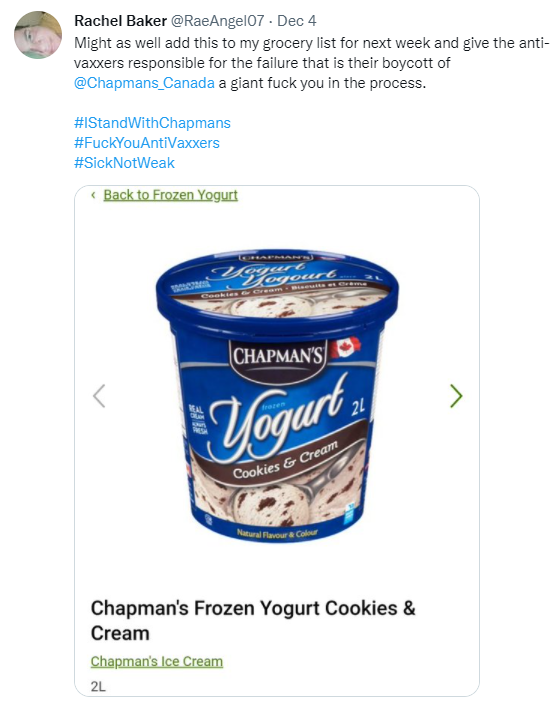Viewport: 550px width, 705px height.
Task: Open the #FuckYouAntiVaxxers hashtag
Action: (x=147, y=143)
